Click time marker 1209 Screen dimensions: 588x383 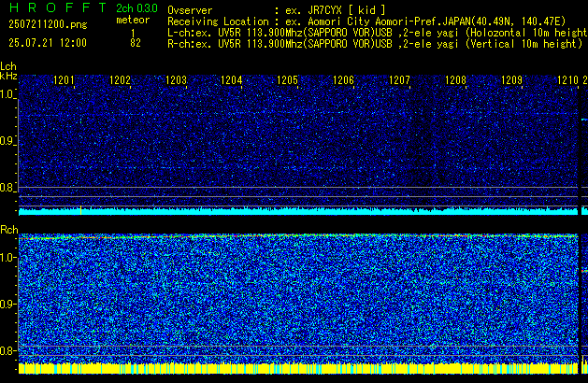(x=511, y=80)
